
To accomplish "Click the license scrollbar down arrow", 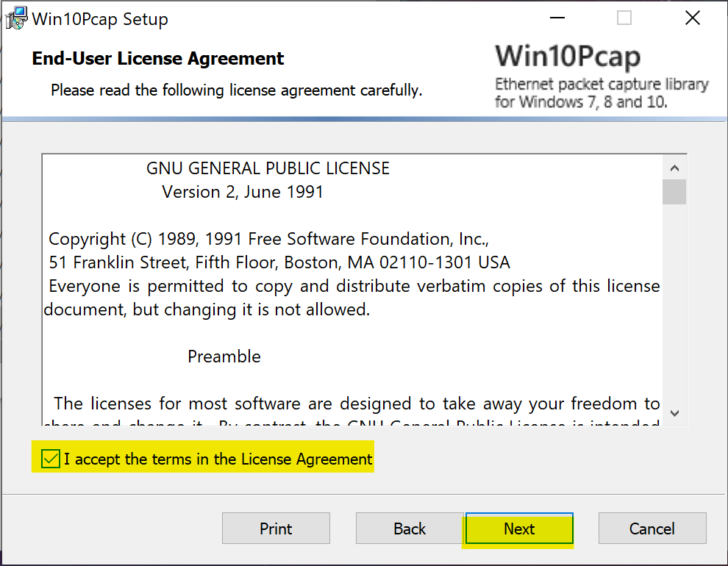I will (x=674, y=413).
